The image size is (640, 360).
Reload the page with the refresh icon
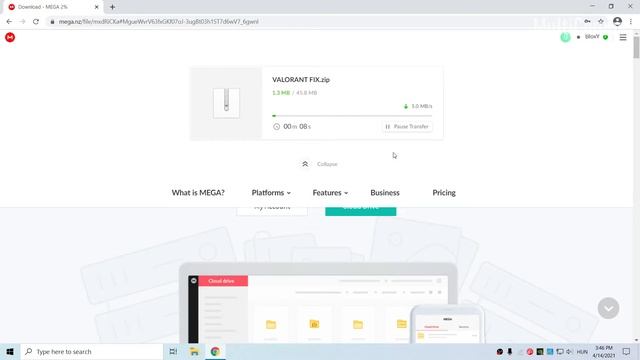pyautogui.click(x=36, y=21)
